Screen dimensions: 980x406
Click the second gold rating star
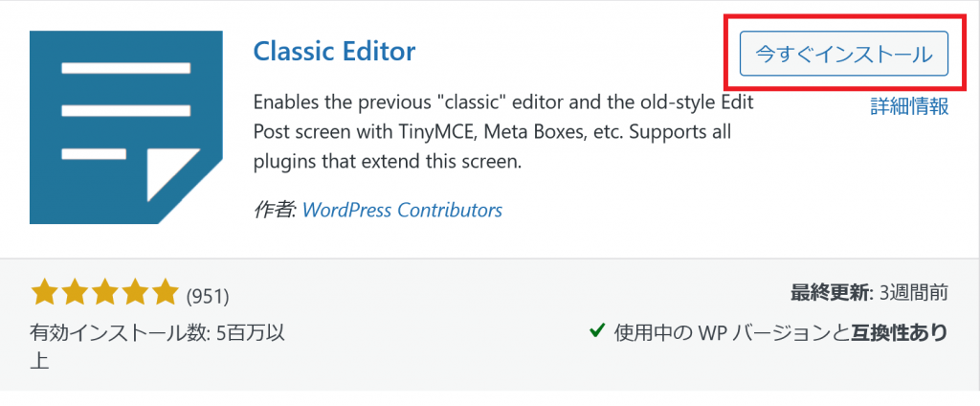point(75,292)
